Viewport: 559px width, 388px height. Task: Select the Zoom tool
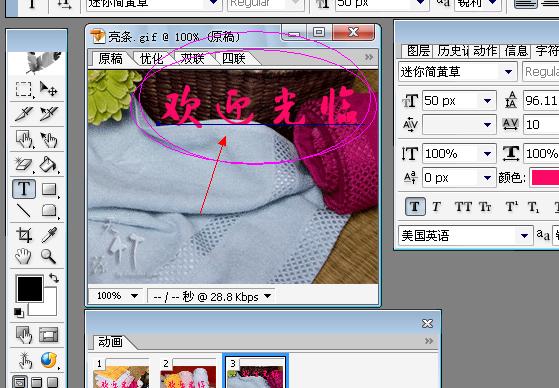49,256
